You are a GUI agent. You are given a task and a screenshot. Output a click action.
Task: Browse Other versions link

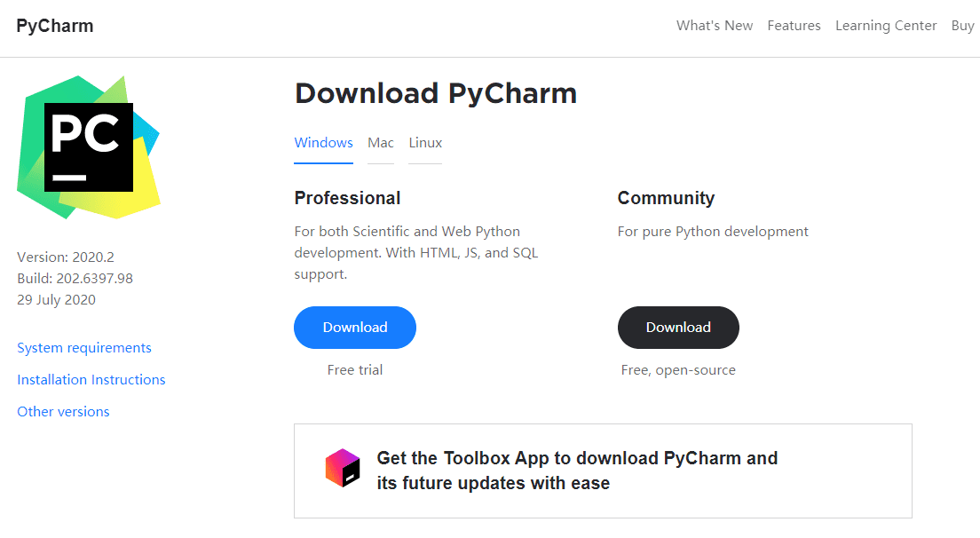(x=64, y=412)
